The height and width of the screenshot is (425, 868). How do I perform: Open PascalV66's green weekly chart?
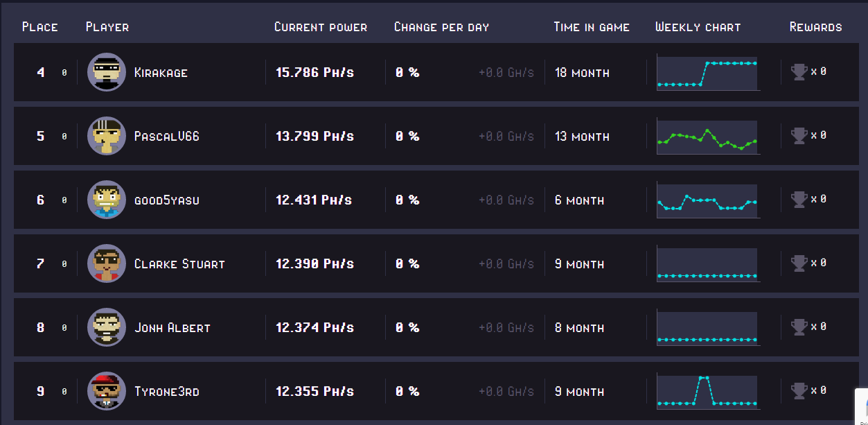pyautogui.click(x=707, y=137)
